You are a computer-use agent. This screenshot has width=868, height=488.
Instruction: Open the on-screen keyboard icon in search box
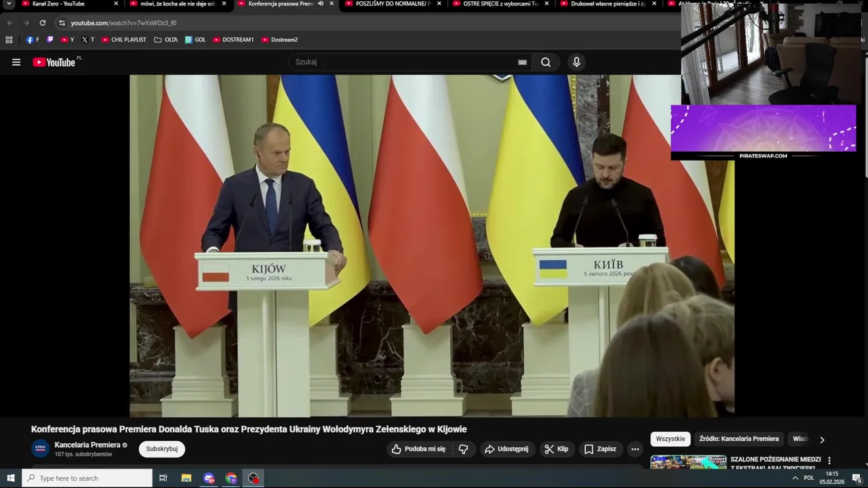[522, 62]
